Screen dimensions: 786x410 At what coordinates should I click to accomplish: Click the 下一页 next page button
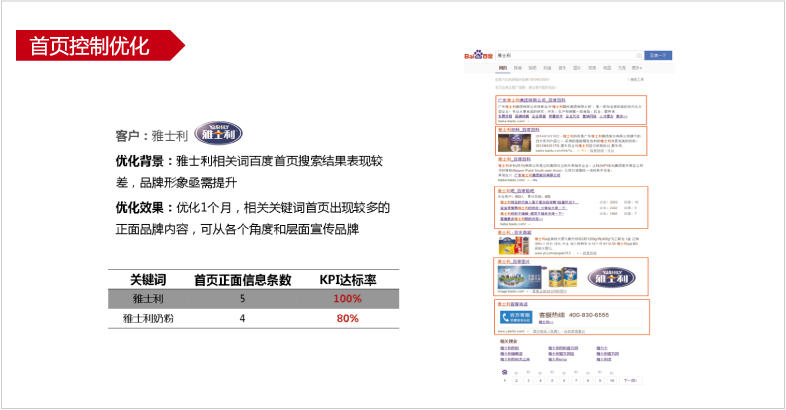(x=629, y=380)
